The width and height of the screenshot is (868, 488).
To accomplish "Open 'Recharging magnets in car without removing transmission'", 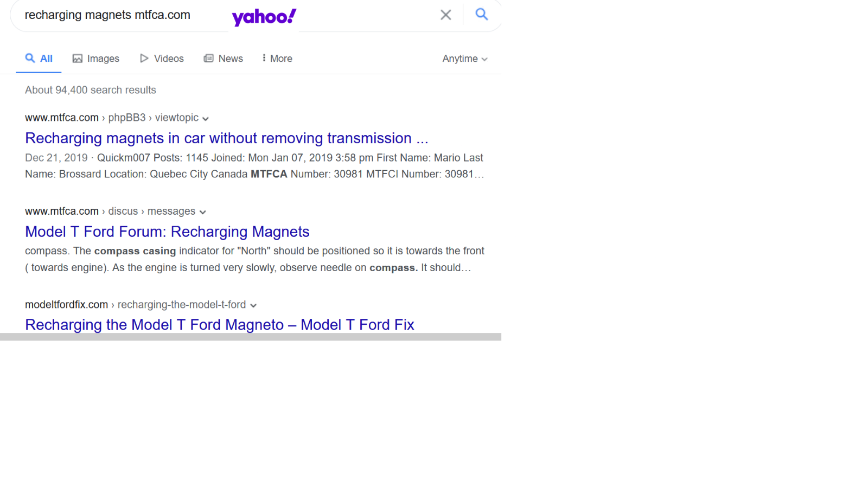I will pos(226,138).
